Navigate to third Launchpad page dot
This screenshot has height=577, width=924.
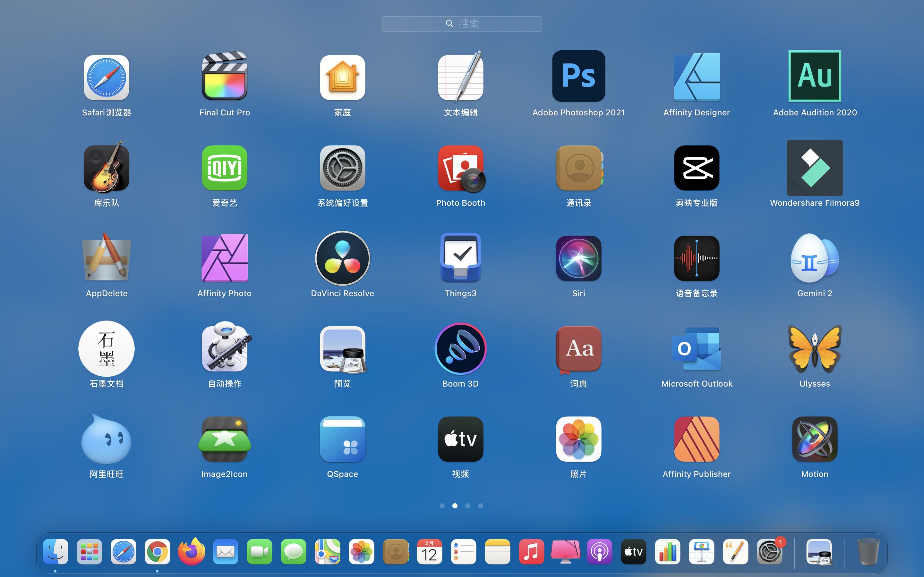(468, 506)
